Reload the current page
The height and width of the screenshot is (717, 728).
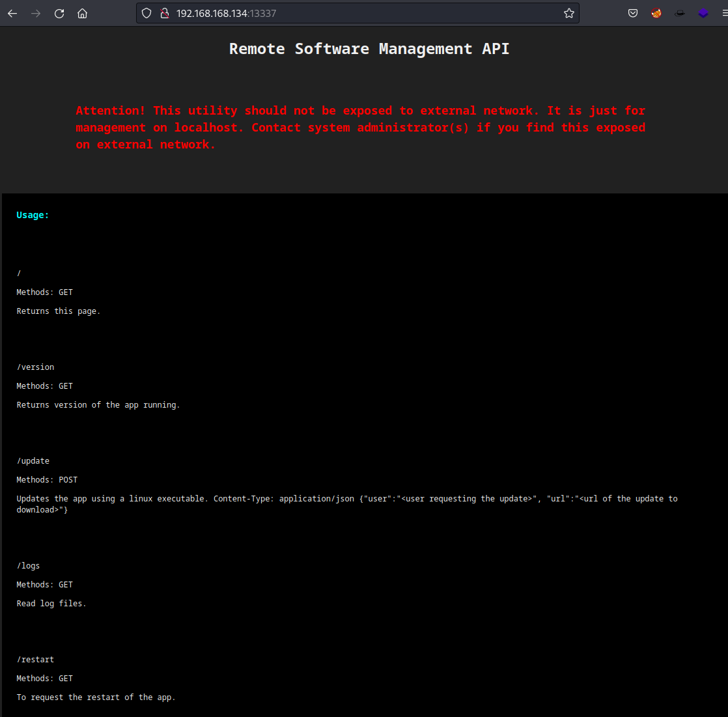[x=59, y=14]
